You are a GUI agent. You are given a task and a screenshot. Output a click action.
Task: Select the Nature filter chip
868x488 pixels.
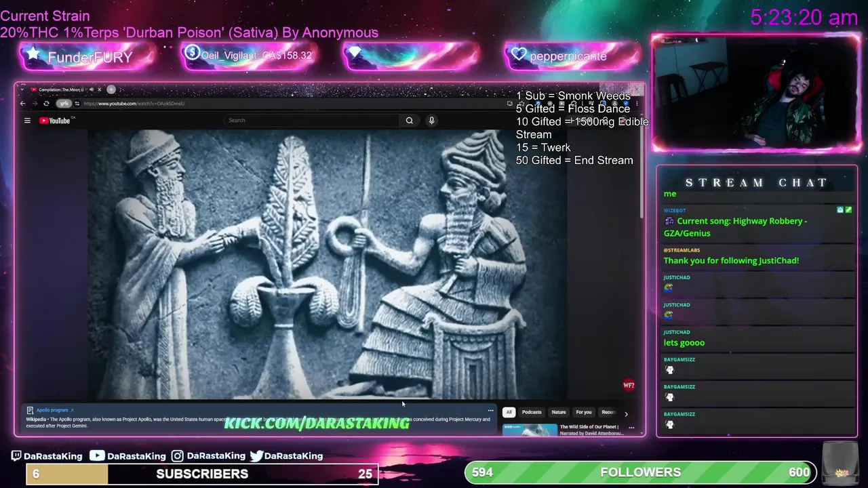(x=559, y=412)
